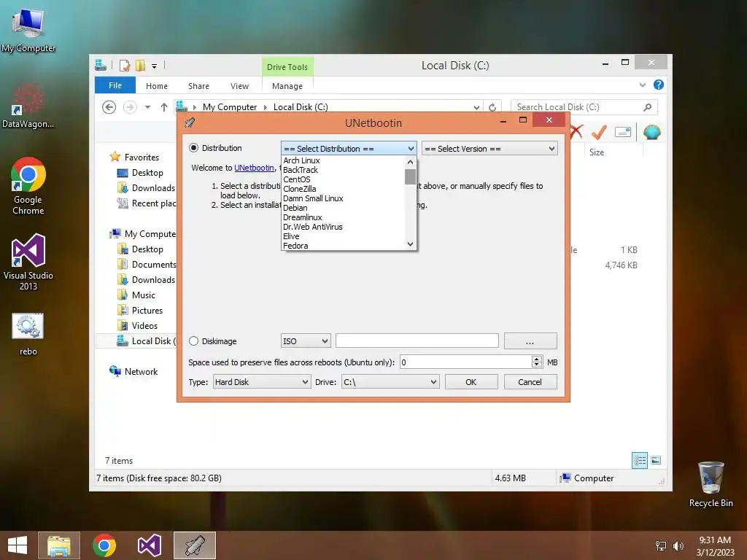747x560 pixels.
Task: Select the Distribution radio button
Action: click(193, 148)
